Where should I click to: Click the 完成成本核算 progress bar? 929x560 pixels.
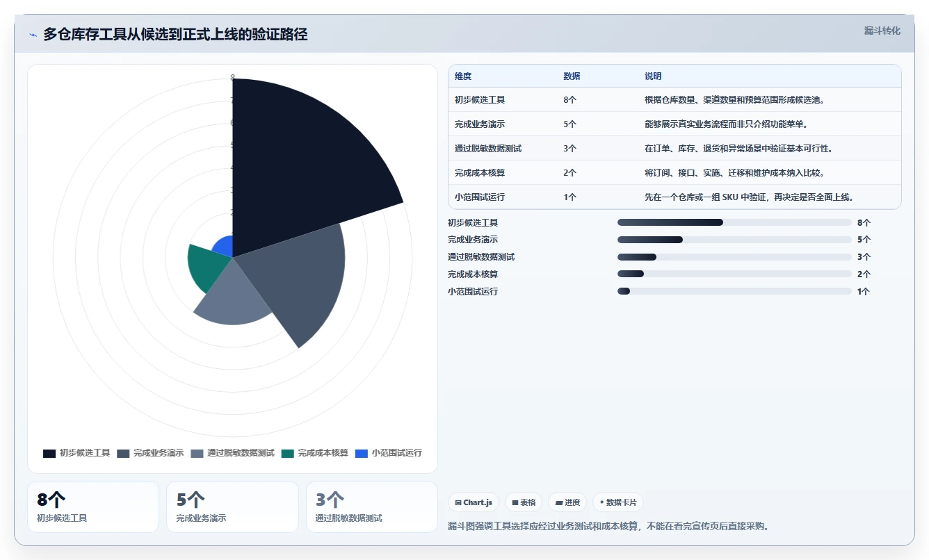(x=734, y=274)
